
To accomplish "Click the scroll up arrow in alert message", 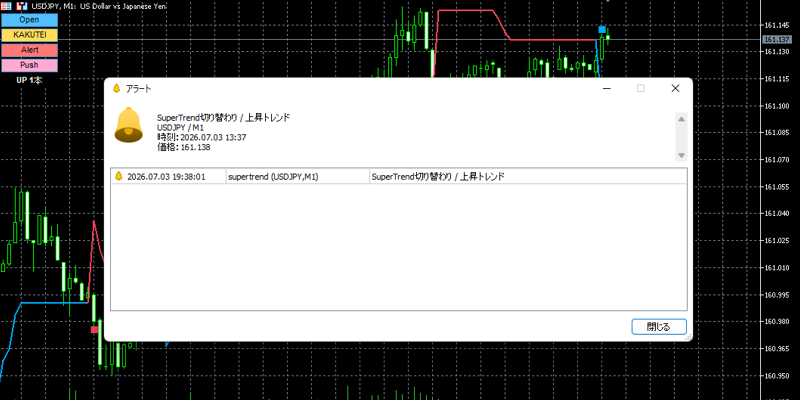I will [x=681, y=119].
